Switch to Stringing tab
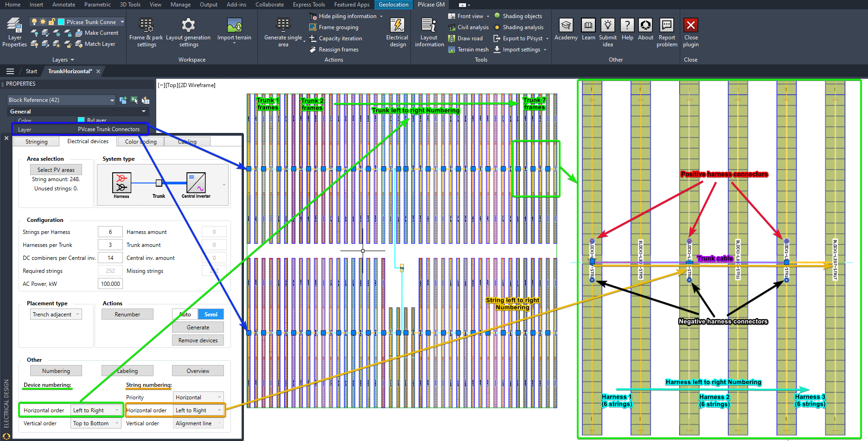The height and width of the screenshot is (441, 868). [x=36, y=142]
